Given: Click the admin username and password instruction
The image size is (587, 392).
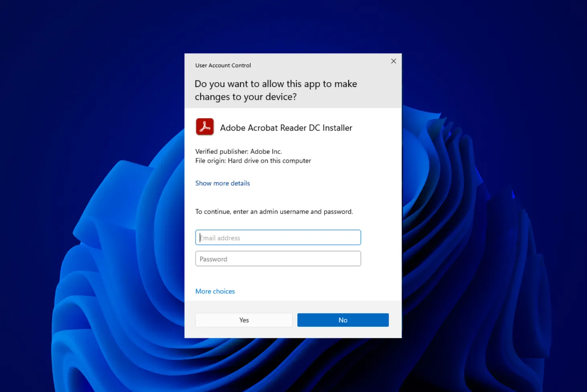Looking at the screenshot, I should pyautogui.click(x=274, y=212).
